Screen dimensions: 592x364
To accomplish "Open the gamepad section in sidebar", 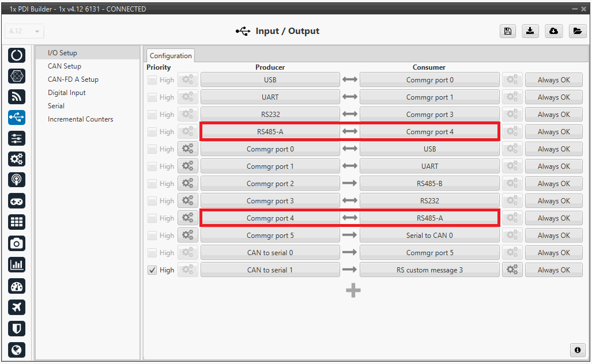I will click(x=17, y=201).
